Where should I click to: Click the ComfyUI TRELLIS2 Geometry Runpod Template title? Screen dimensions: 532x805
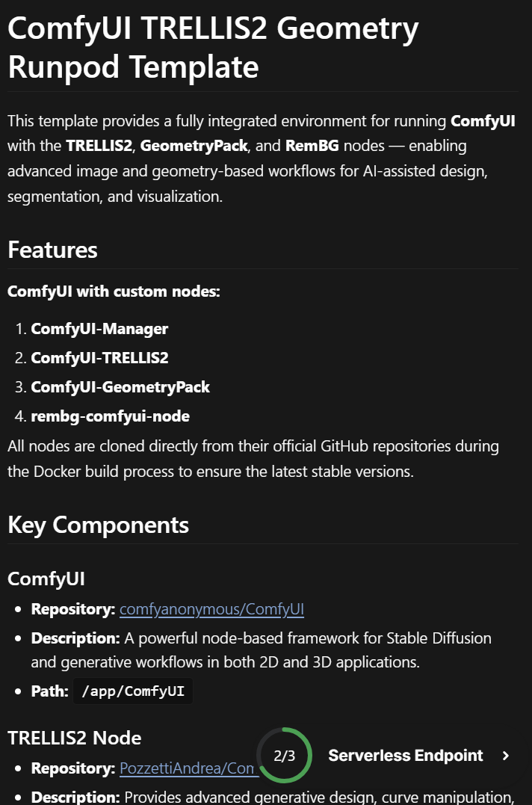click(x=213, y=48)
